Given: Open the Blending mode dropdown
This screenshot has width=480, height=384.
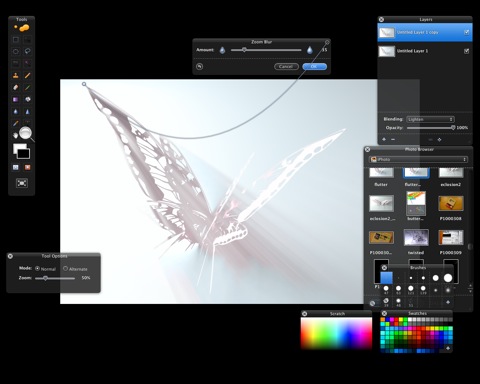Looking at the screenshot, I should click(430, 119).
